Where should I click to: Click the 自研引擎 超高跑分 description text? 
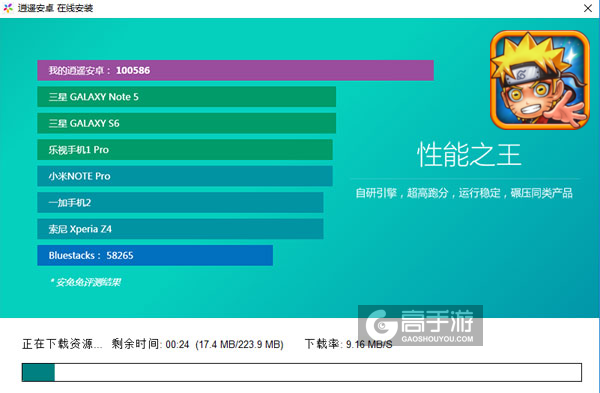464,193
